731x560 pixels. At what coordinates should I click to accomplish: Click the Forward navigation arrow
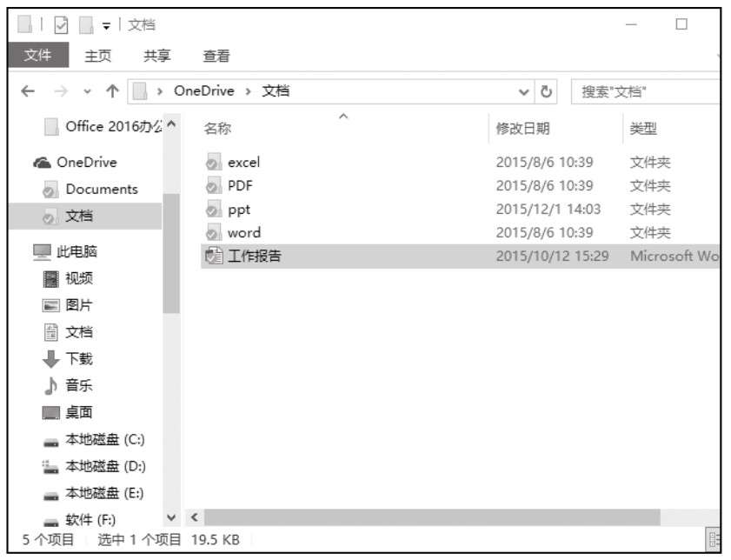pyautogui.click(x=61, y=91)
